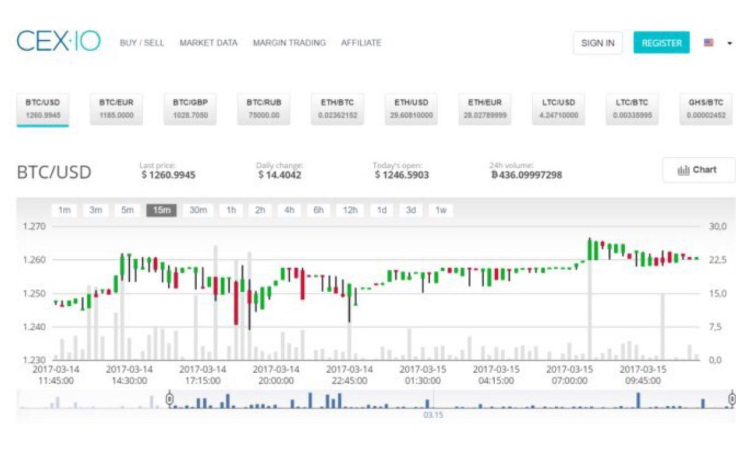Set chart interval to 1h
Screen dimensions: 736x460
click(x=231, y=210)
